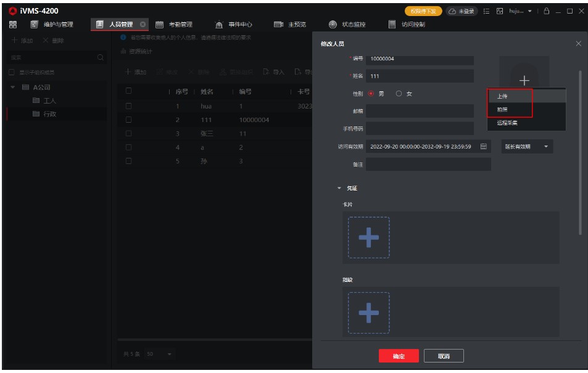Screen dimensions: 588x373
Task: Click the cell 10000004 in the table
Action: coord(254,120)
